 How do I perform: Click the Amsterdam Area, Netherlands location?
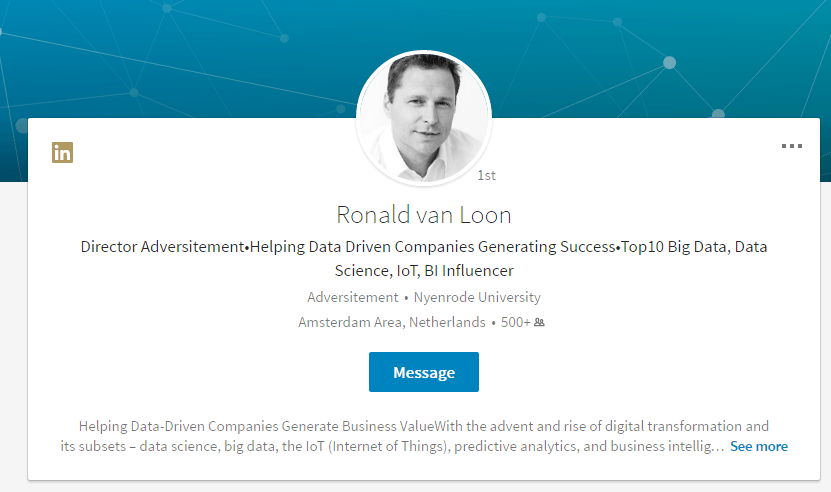click(392, 322)
